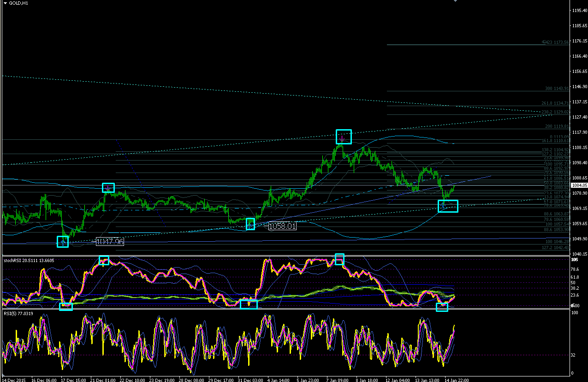This screenshot has width=588, height=382.
Task: Click the 1156.65 price on the scale
Action: coord(579,72)
